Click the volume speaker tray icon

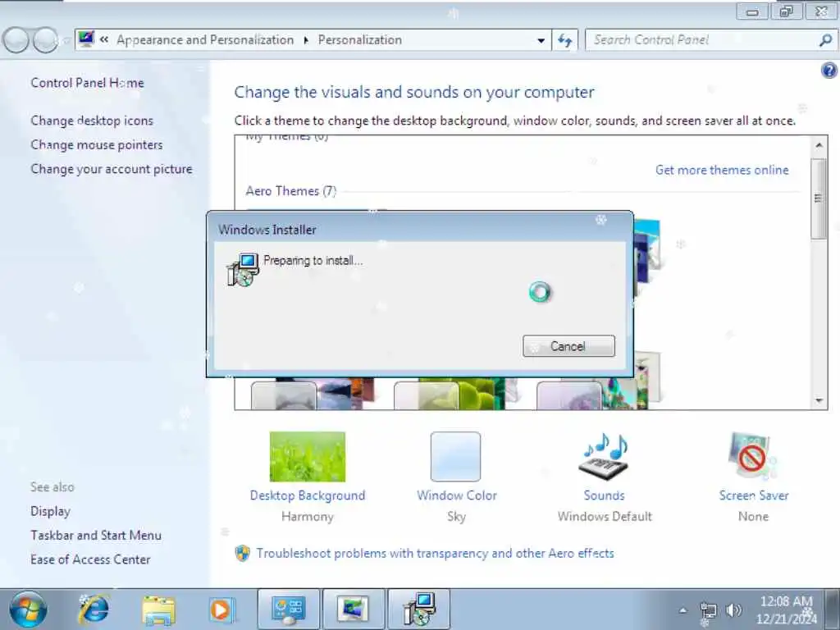[x=733, y=610]
